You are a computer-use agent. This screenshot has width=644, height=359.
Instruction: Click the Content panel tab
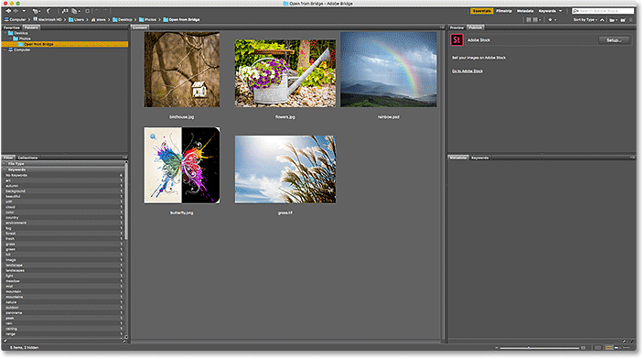[140, 27]
